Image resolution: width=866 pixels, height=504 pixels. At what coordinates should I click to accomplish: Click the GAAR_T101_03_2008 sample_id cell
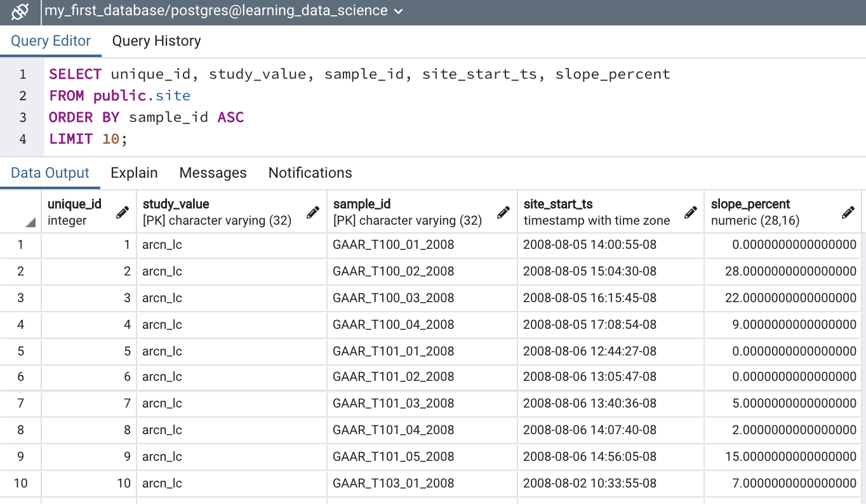(x=394, y=403)
